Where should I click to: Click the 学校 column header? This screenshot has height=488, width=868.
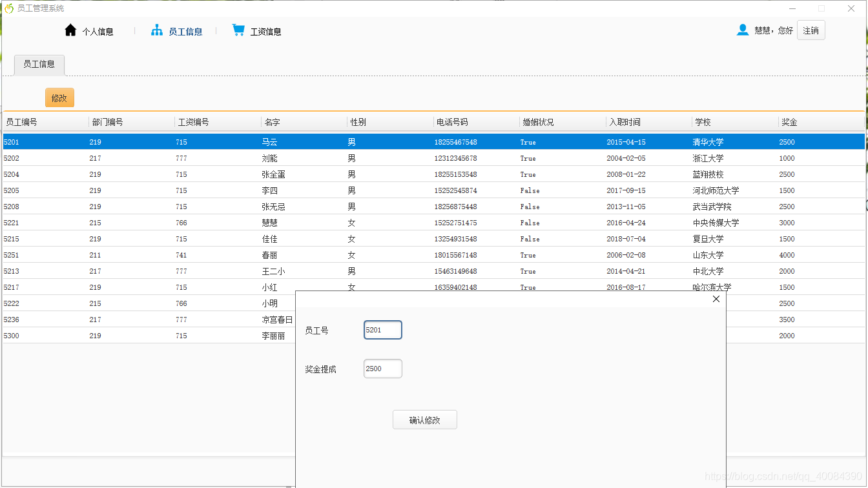click(x=735, y=122)
